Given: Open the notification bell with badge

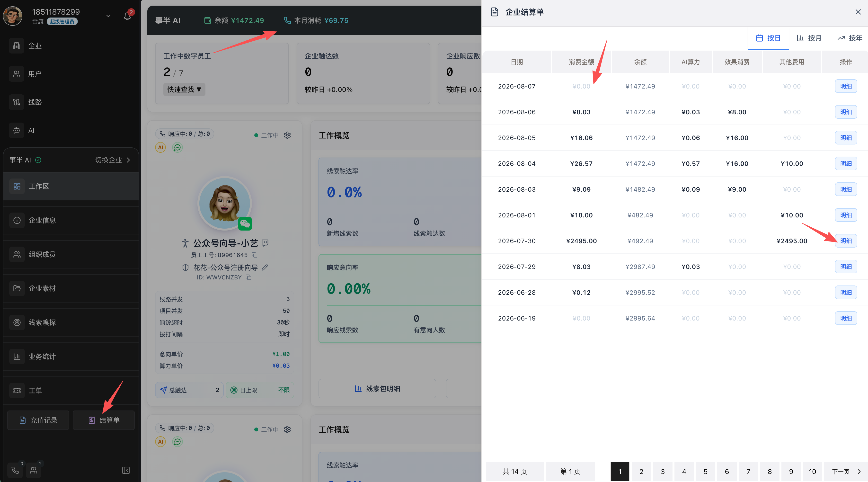Looking at the screenshot, I should (128, 16).
